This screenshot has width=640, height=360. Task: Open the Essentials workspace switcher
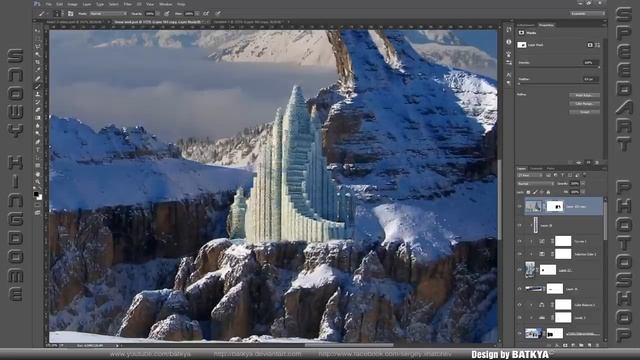588,13
